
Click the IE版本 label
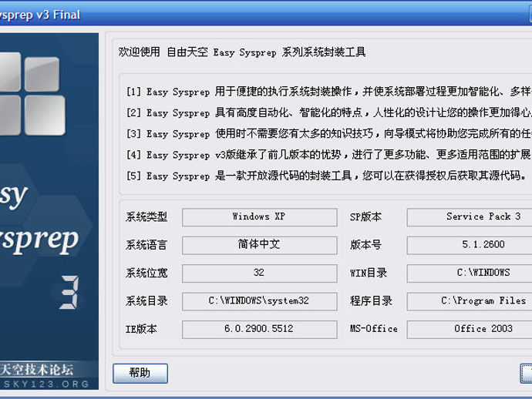tap(141, 329)
